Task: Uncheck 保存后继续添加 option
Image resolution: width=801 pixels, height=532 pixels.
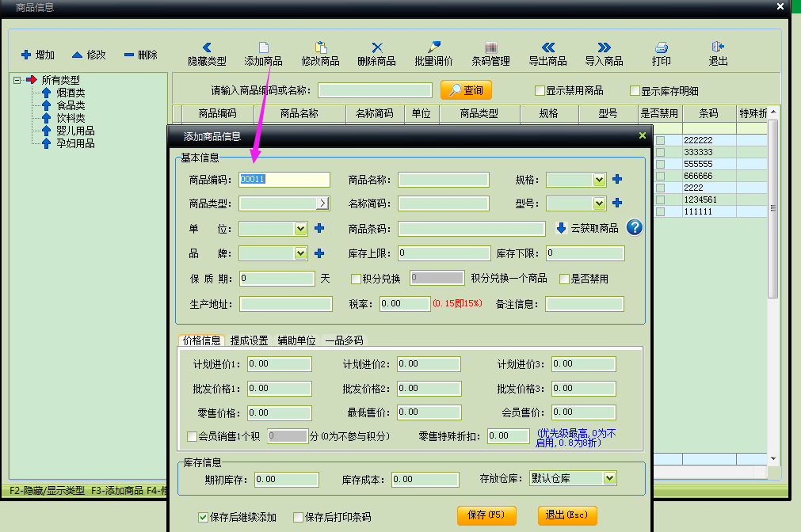Action: [203, 517]
